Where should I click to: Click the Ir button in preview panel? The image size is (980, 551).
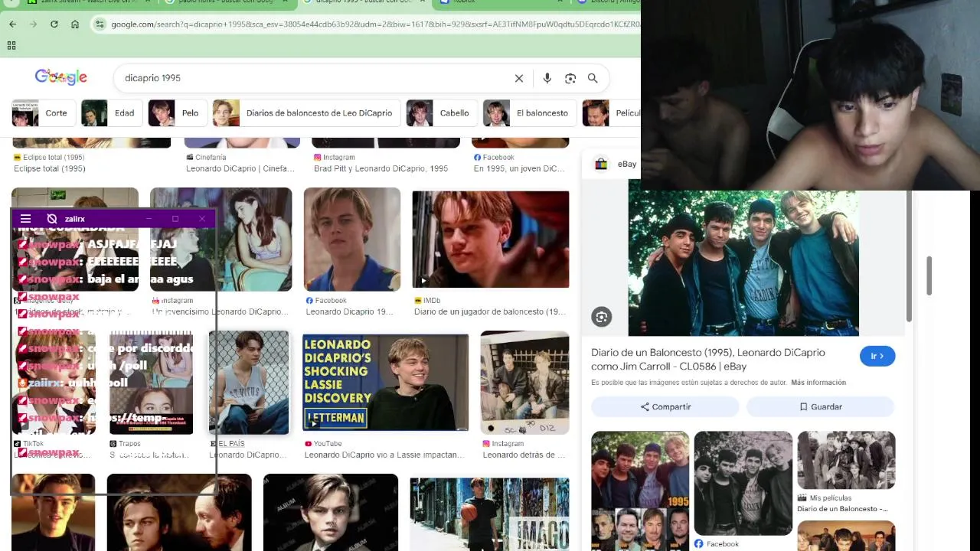coord(877,356)
